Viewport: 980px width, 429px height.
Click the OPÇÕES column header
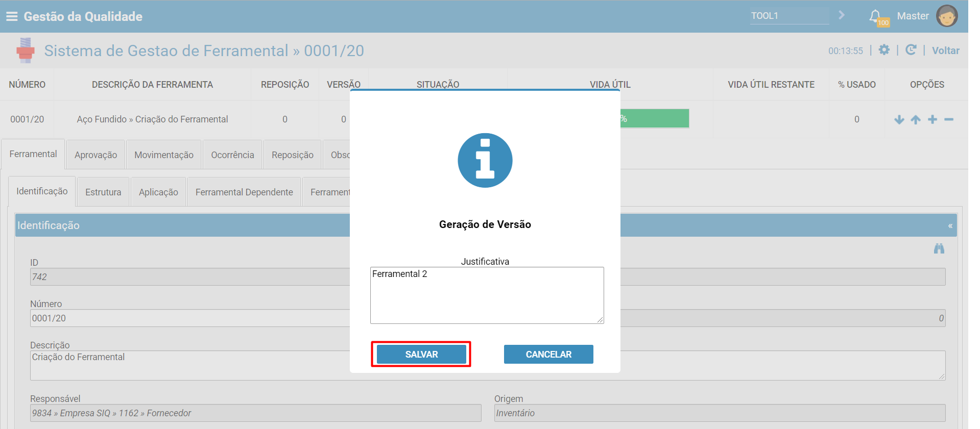point(927,85)
